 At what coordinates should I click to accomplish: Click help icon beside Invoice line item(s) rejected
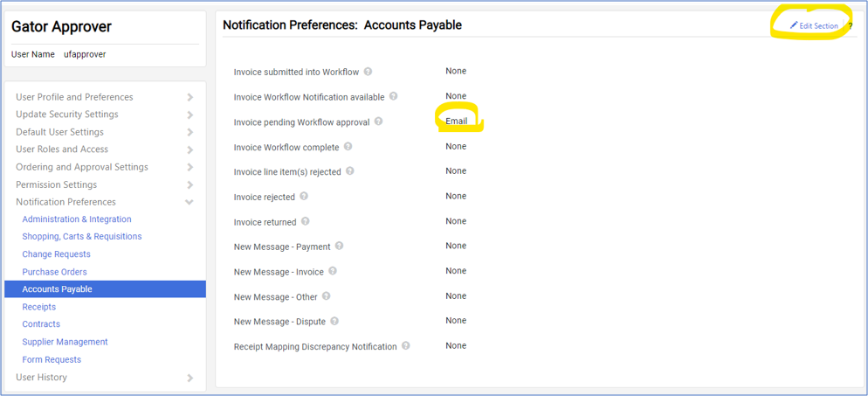(349, 171)
